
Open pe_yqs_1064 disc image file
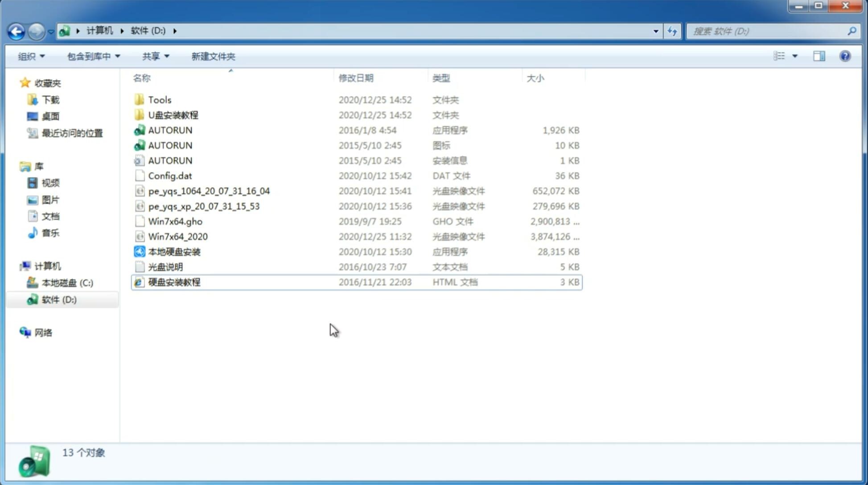click(209, 191)
